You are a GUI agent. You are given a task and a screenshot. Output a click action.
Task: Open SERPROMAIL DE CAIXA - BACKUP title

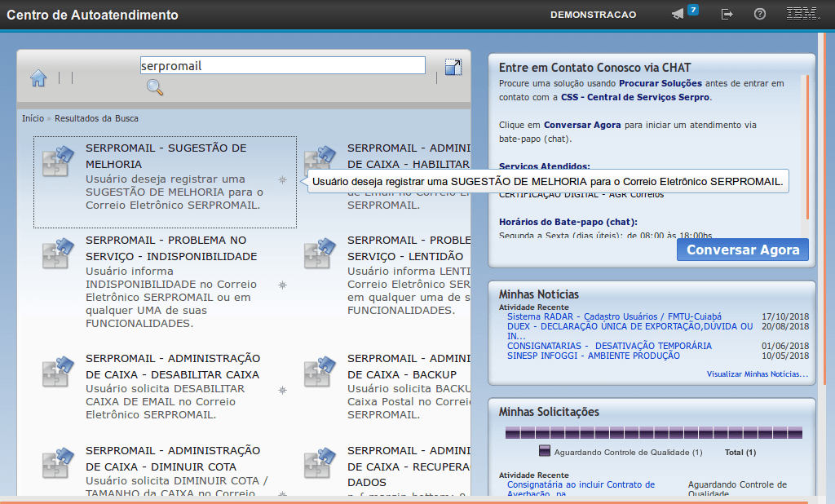(409, 366)
